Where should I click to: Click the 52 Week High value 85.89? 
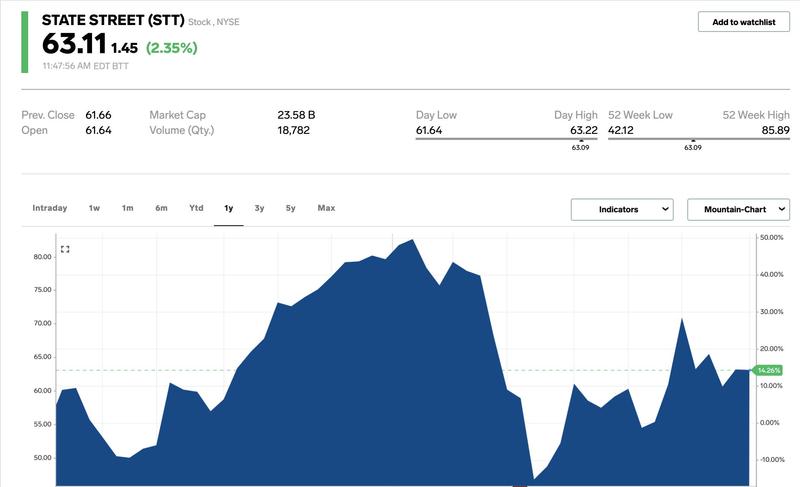pyautogui.click(x=776, y=131)
